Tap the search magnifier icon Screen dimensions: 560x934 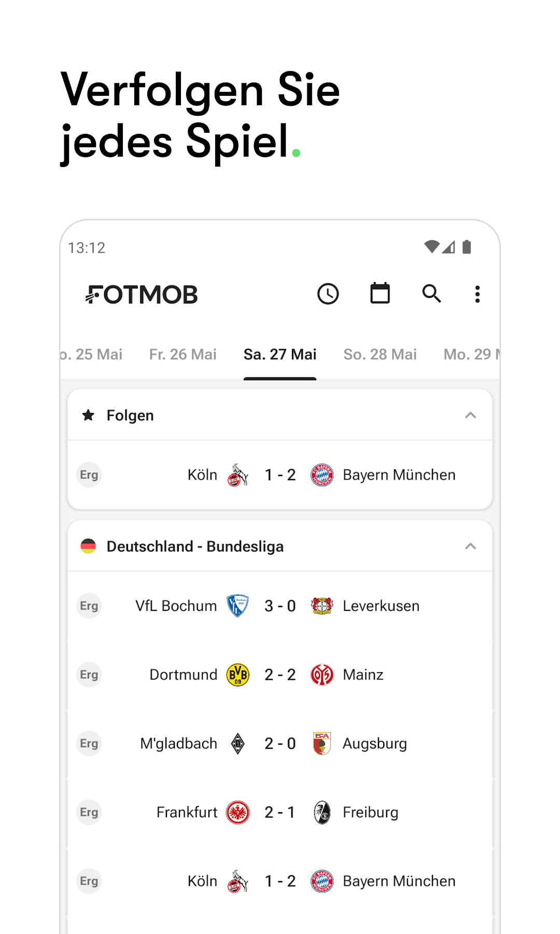(431, 294)
